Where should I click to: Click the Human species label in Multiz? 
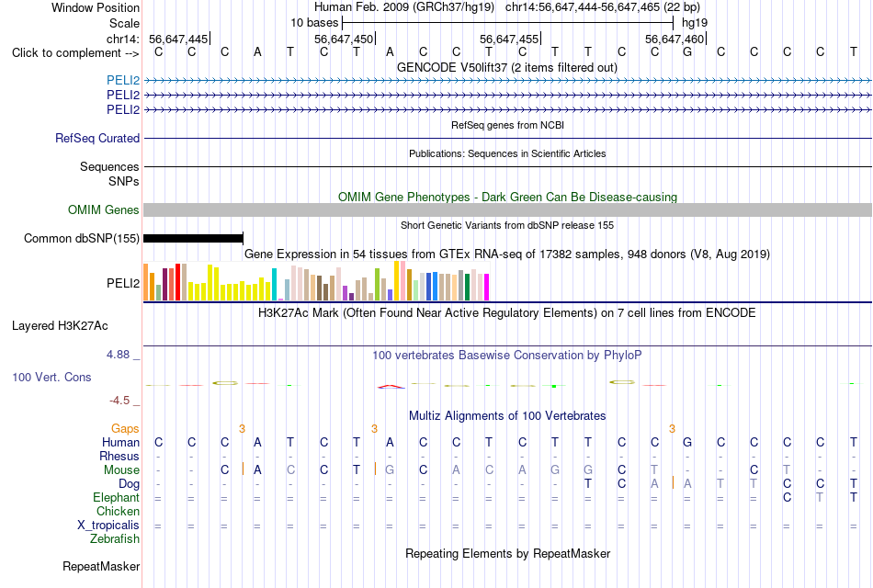pyautogui.click(x=120, y=442)
